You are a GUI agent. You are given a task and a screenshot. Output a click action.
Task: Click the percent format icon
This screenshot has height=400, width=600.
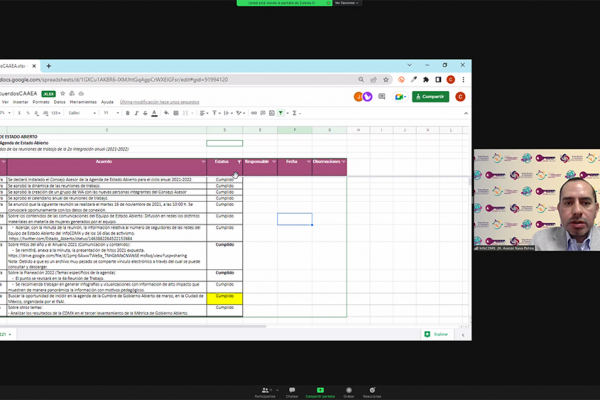pyautogui.click(x=28, y=113)
